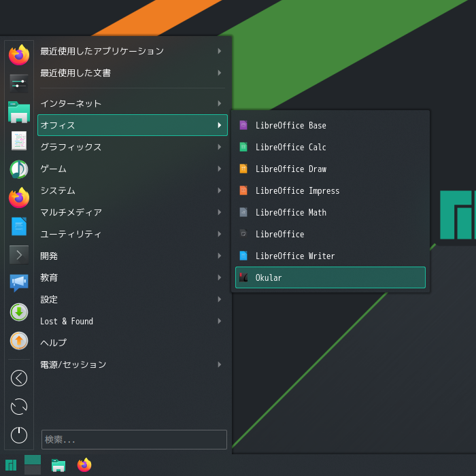Click the Manjaro logo on desktop wallpaper
This screenshot has width=476, height=476.
(458, 215)
